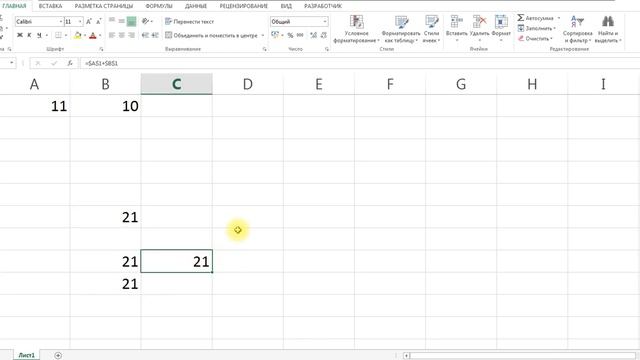Click the Удалить cells icon
This screenshot has width=640, height=360.
pyautogui.click(x=479, y=21)
